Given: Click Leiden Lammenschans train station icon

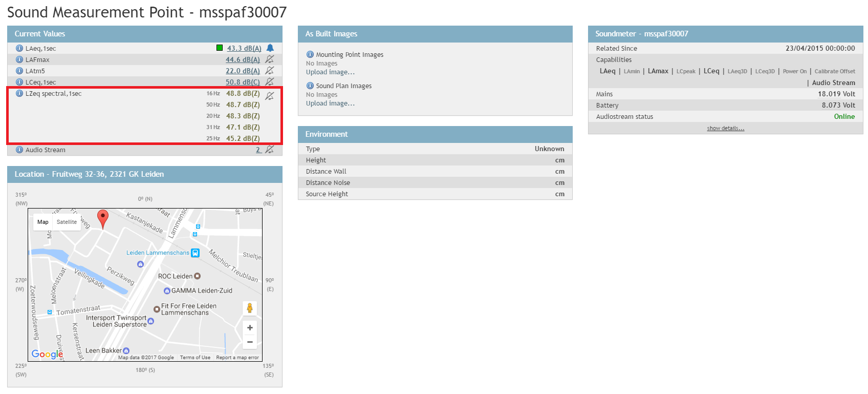Looking at the screenshot, I should pyautogui.click(x=195, y=253).
